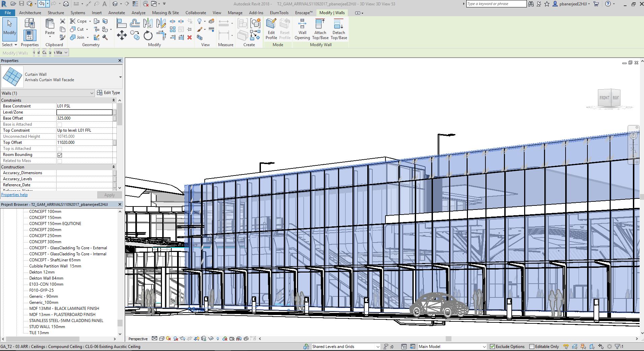
Task: Select the Align tool in Modify panel
Action: [122, 23]
